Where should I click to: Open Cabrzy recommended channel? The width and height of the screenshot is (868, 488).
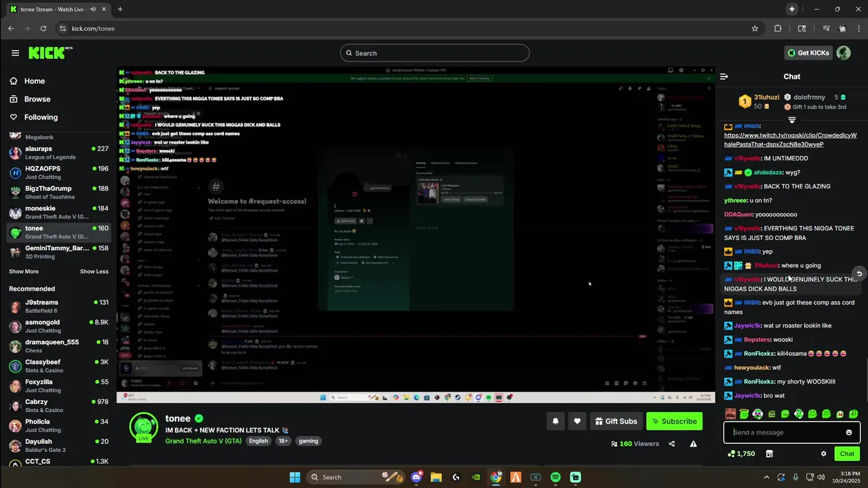58,405
